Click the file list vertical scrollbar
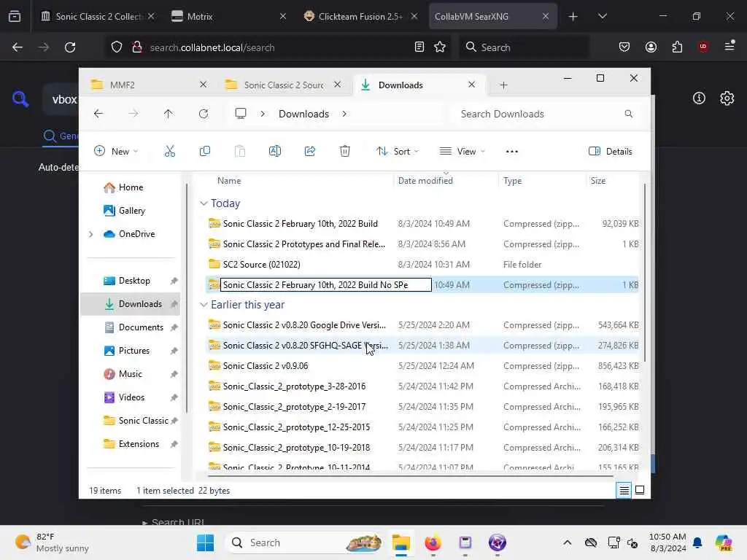 tap(645, 273)
